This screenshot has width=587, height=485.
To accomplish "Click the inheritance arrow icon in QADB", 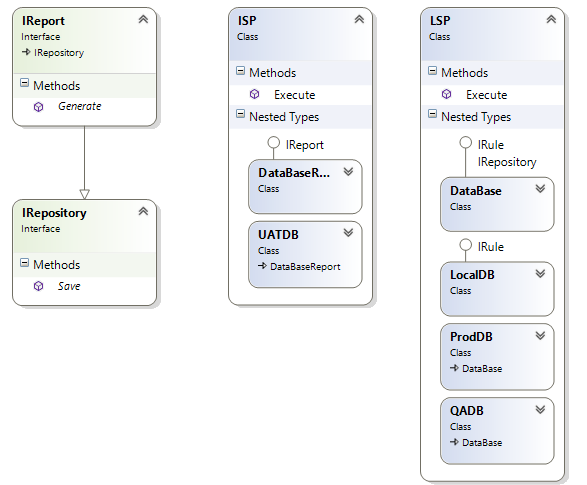I will (x=454, y=442).
